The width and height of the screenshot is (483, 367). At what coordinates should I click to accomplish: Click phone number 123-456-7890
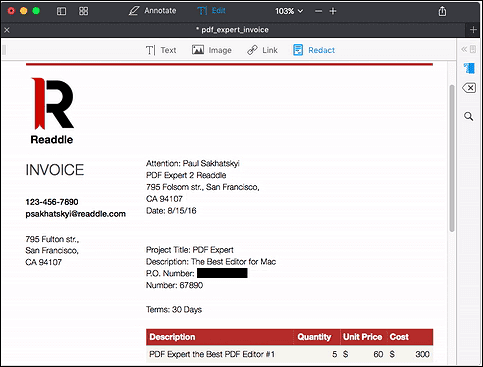(x=52, y=202)
